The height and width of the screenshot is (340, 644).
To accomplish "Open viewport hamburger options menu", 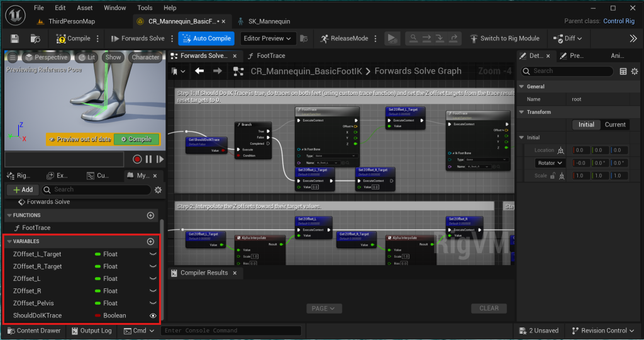I will pos(13,57).
